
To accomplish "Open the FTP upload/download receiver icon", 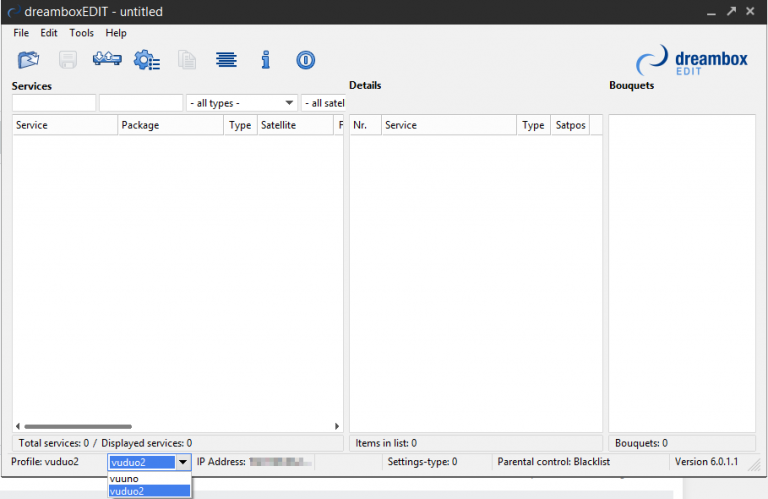I will [x=106, y=60].
